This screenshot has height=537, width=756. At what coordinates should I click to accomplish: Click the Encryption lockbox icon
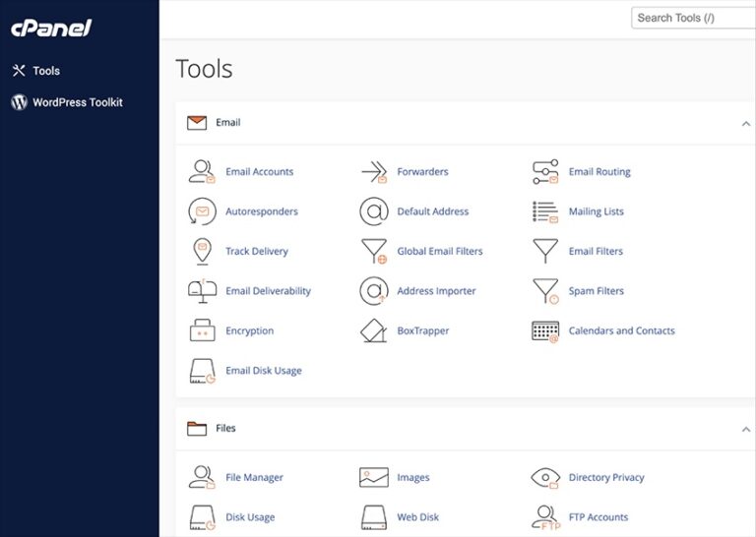[202, 331]
